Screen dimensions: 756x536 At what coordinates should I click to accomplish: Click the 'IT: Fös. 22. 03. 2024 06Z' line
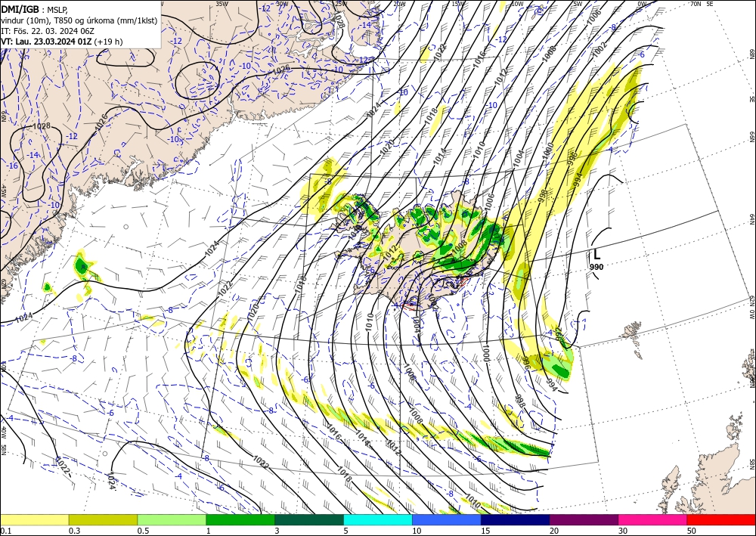[48, 31]
